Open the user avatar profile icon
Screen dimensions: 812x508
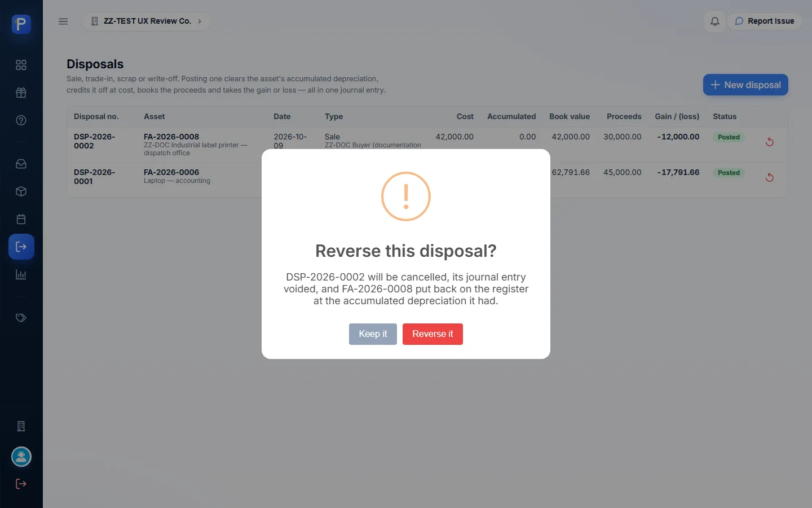[21, 457]
